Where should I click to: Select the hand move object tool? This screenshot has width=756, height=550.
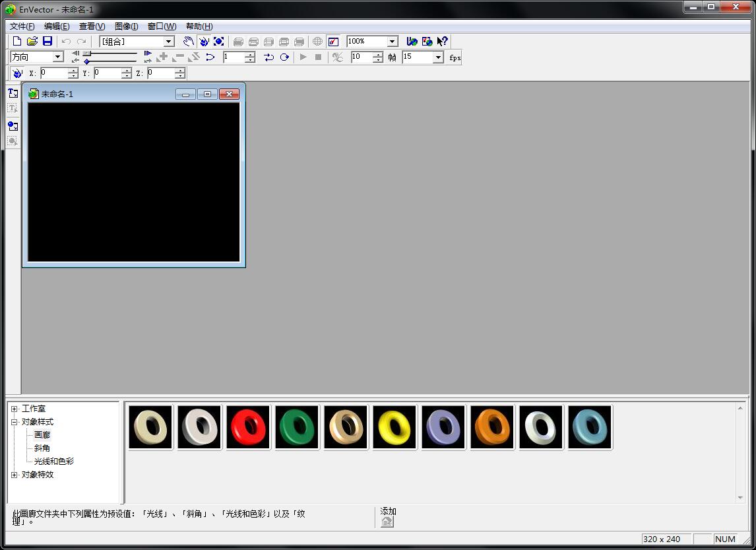(x=189, y=42)
